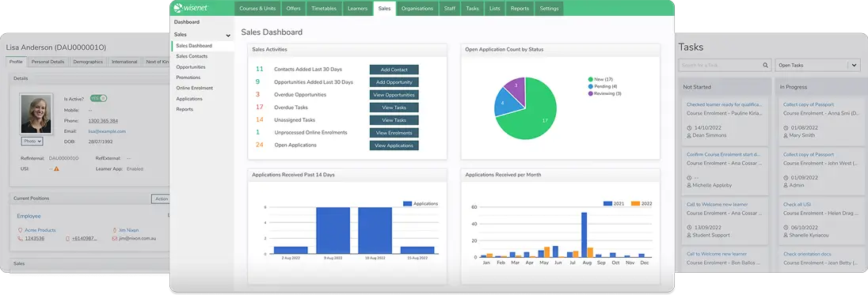Click the purple Reviewing legend swatch

point(591,94)
